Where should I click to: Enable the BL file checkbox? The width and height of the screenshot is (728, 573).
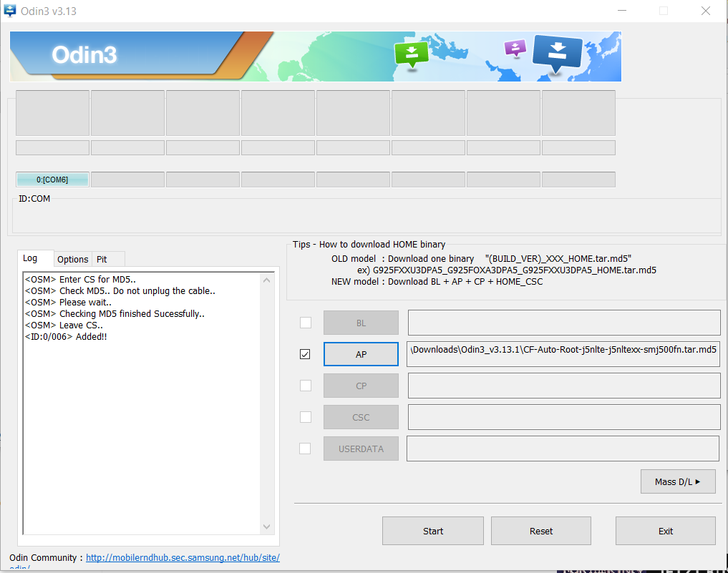point(306,323)
